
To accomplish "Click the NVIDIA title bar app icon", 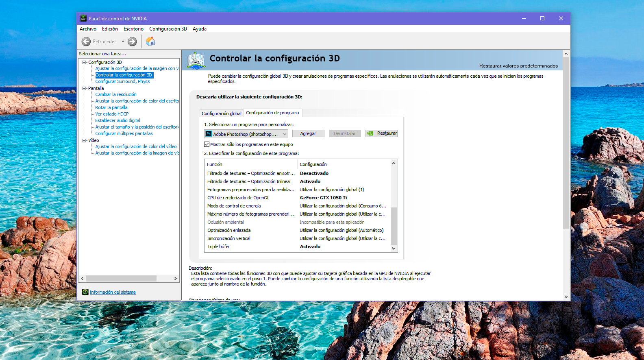I will pos(83,18).
